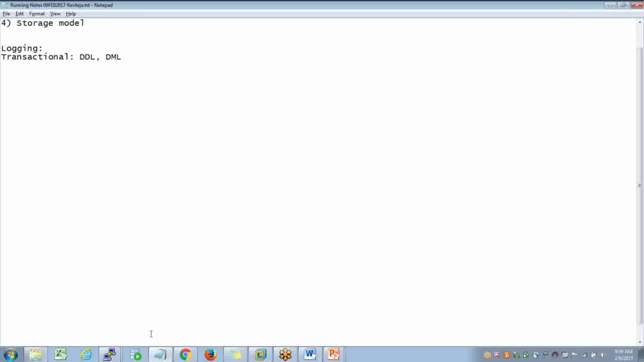Click the orange flower tray icon
Viewport: 644px width, 362px height.
click(487, 355)
